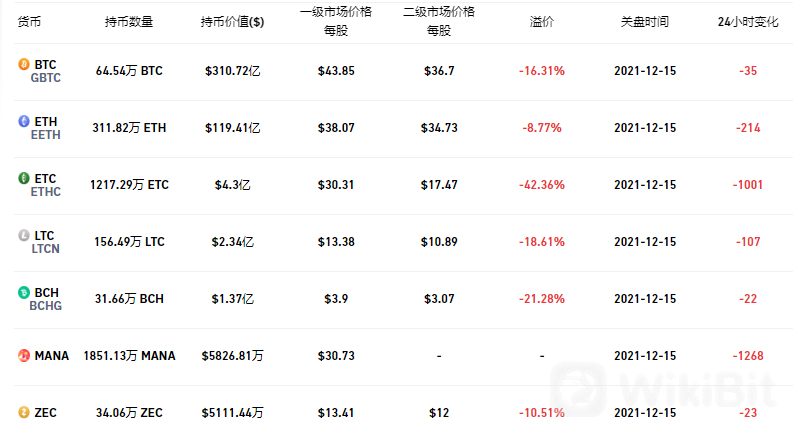This screenshot has height=437, width=793.
Task: Click the yellow Zcash ZEC coin icon
Action: tap(24, 413)
